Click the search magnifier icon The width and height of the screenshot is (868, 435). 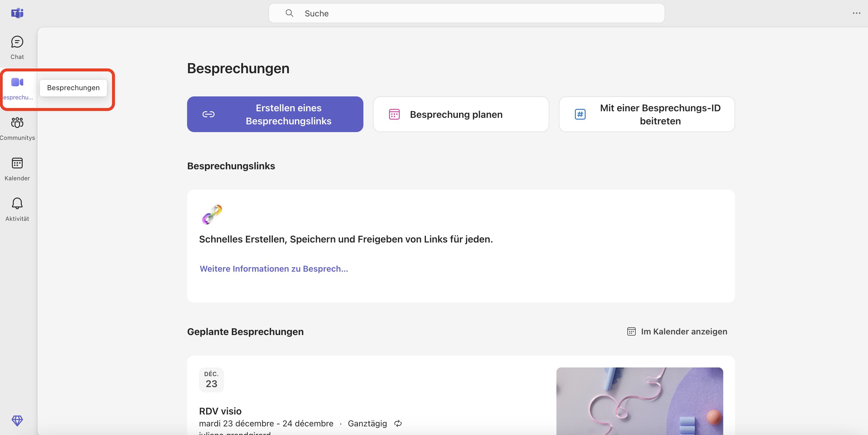[289, 13]
